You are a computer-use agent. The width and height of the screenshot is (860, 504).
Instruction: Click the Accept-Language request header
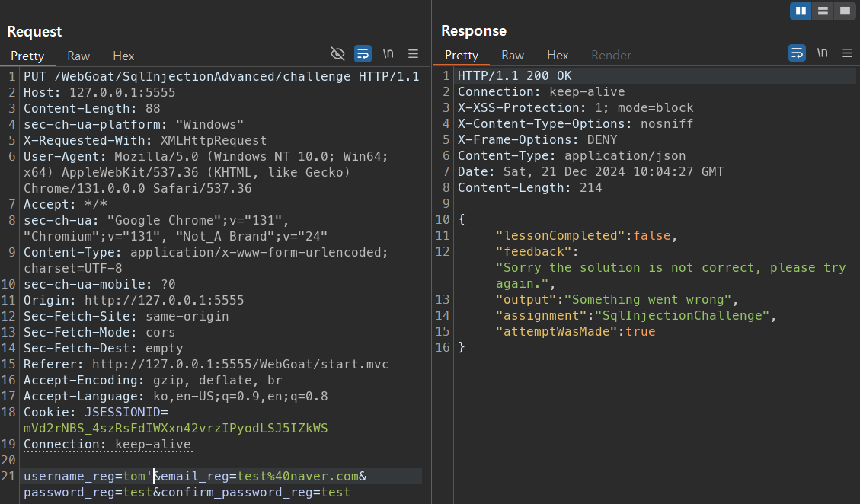coord(175,396)
